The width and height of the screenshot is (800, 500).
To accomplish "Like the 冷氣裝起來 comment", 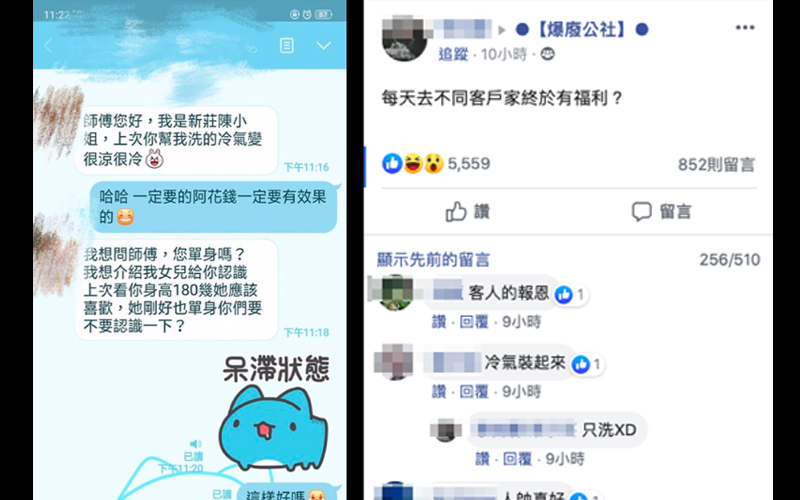I will [439, 391].
